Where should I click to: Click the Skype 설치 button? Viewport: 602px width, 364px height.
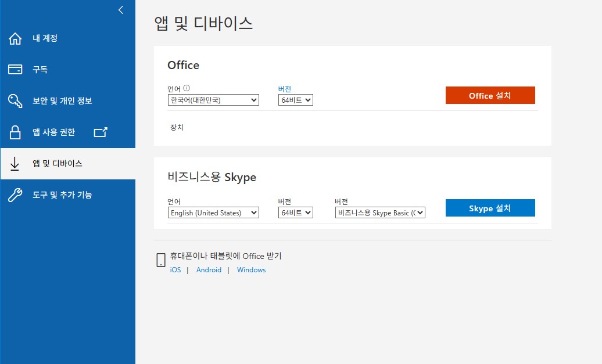490,208
